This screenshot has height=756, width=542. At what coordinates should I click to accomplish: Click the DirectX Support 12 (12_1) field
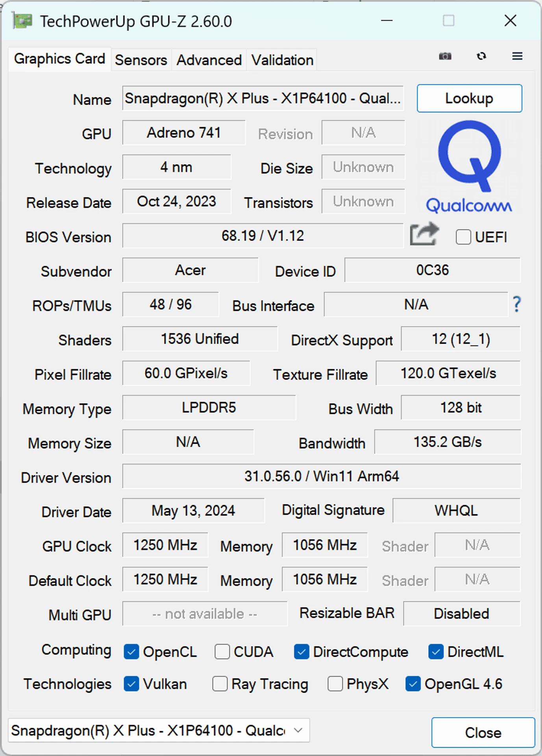tap(461, 339)
